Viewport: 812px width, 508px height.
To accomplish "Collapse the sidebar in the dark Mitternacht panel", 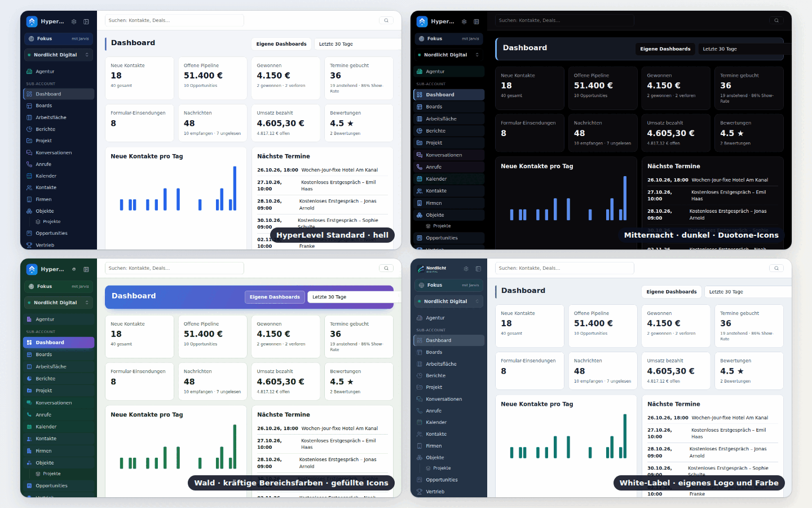I will pos(476,21).
